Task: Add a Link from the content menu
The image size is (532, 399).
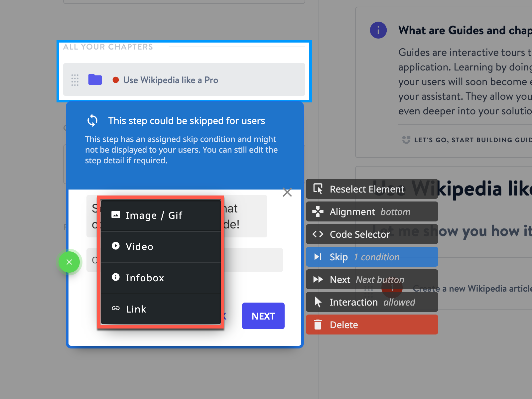Action: (x=161, y=309)
